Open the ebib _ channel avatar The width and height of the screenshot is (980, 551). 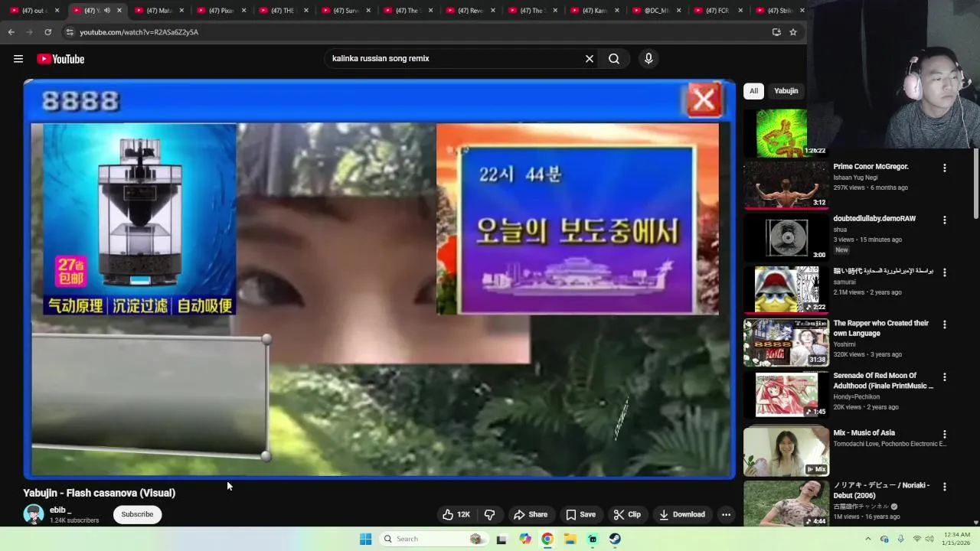click(x=34, y=514)
